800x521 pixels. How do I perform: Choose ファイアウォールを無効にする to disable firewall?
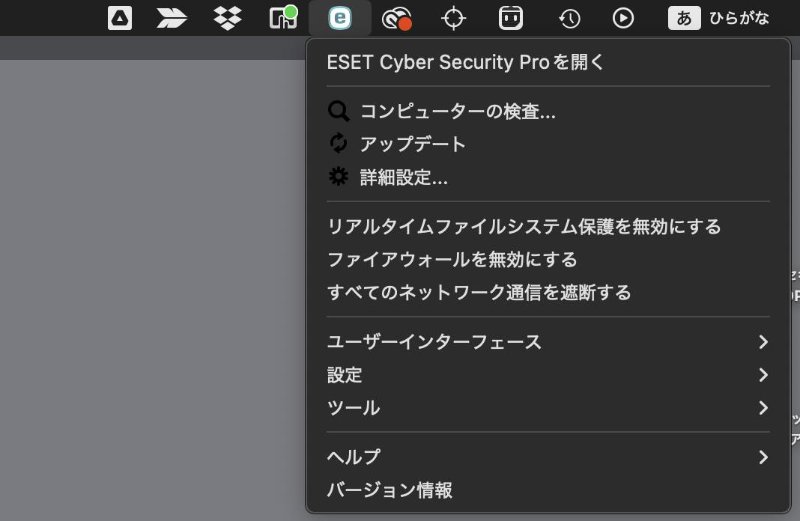pyautogui.click(x=452, y=260)
